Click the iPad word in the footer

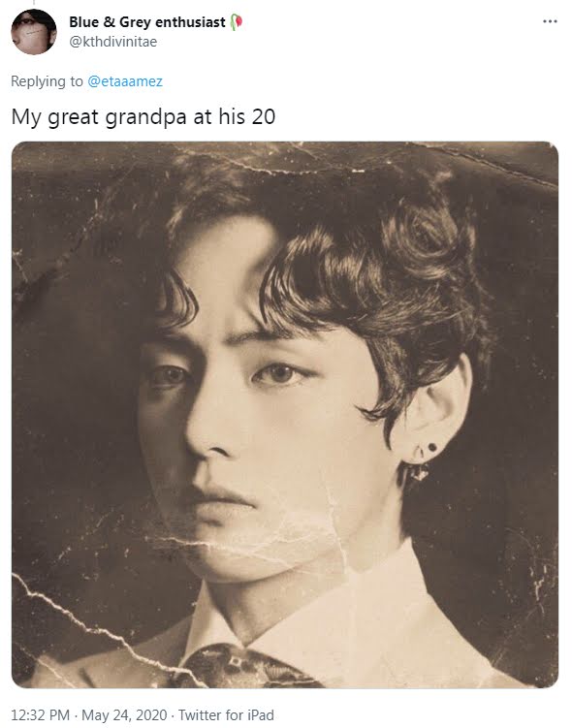click(x=261, y=715)
